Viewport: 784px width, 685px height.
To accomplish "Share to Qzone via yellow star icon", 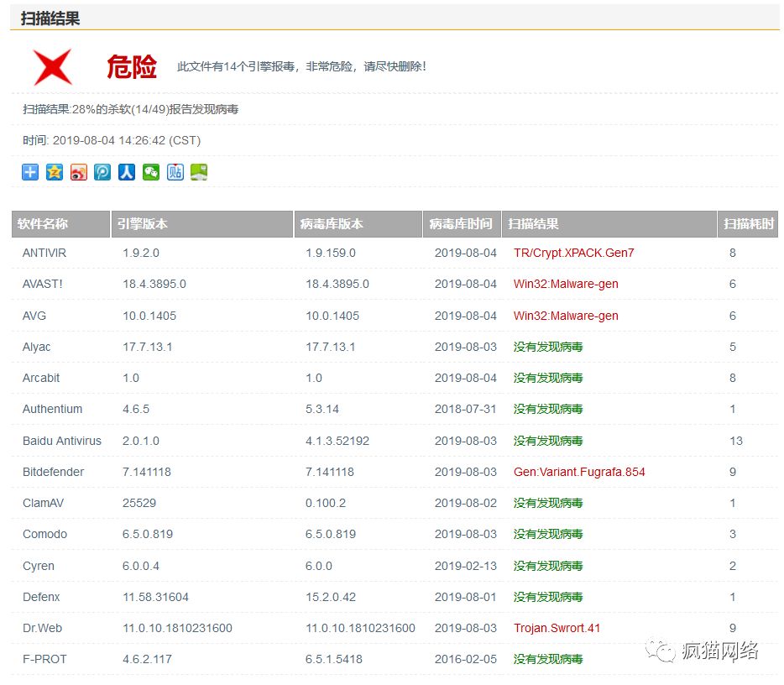I will (55, 172).
